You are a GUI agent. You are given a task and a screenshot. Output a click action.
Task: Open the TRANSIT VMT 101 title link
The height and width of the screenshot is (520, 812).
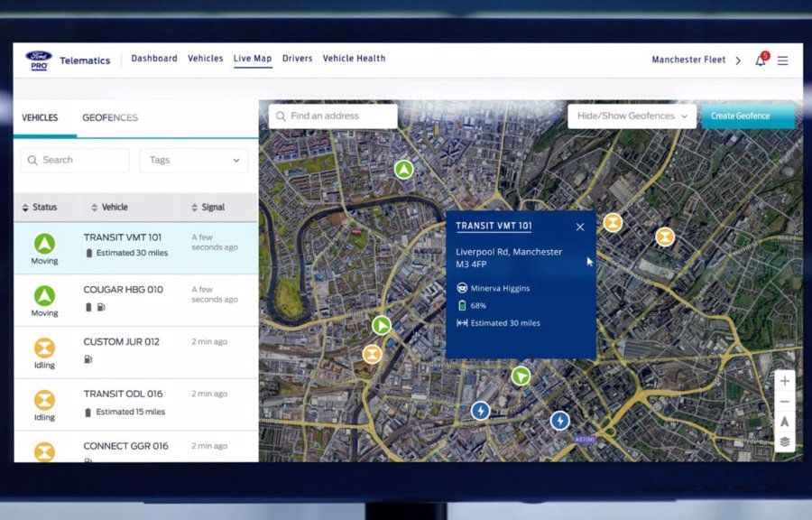pyautogui.click(x=494, y=227)
